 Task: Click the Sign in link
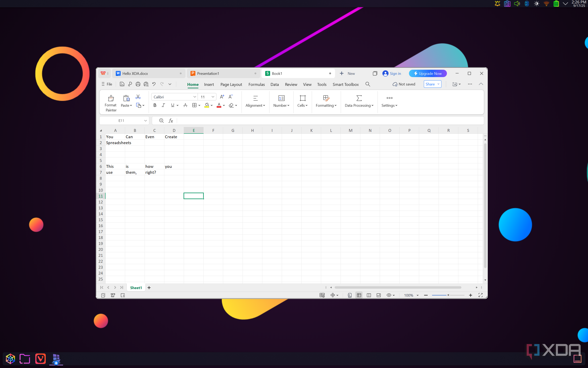(x=392, y=74)
